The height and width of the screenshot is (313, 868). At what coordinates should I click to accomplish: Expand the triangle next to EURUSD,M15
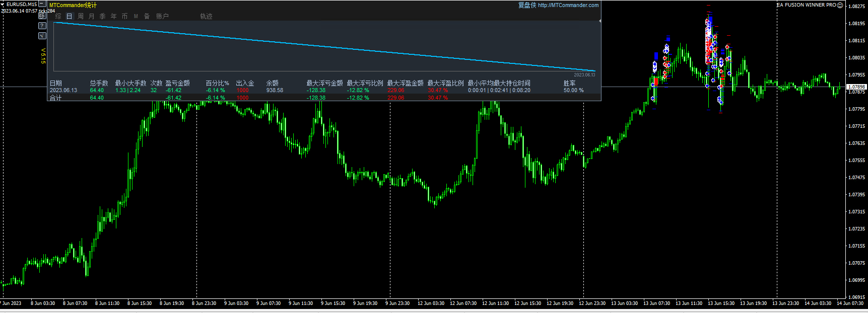coord(3,5)
